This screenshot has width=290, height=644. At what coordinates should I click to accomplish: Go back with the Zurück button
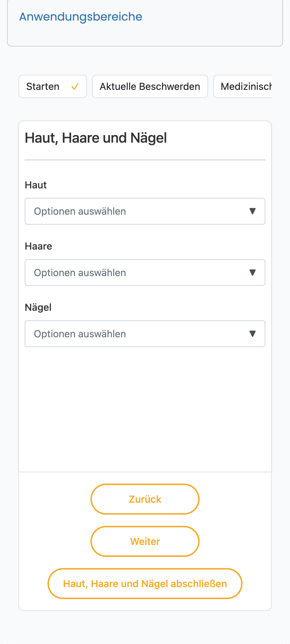[x=145, y=499]
